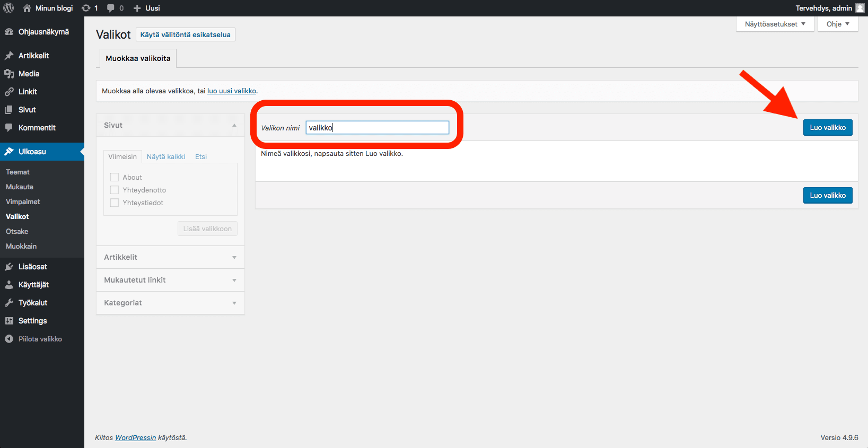Expand the Artikkelit accordion section
Viewport: 868px width, 448px height.
(x=170, y=257)
